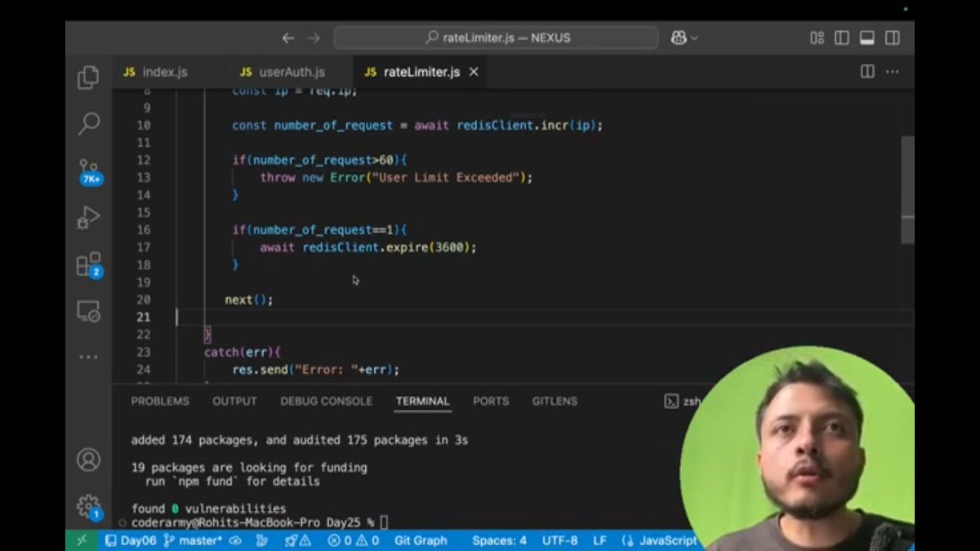Open the PROBLEMS panel tab
The height and width of the screenshot is (551, 980).
(160, 401)
